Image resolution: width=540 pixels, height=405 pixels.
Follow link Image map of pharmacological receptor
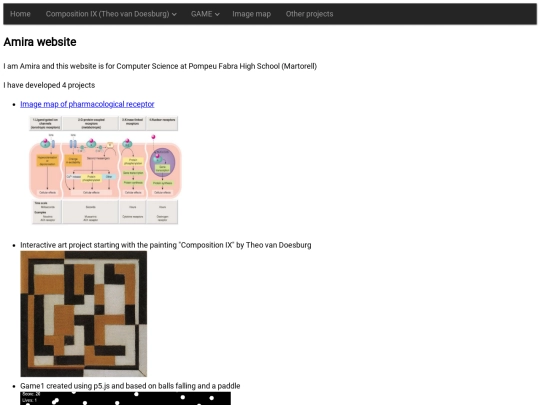87,104
